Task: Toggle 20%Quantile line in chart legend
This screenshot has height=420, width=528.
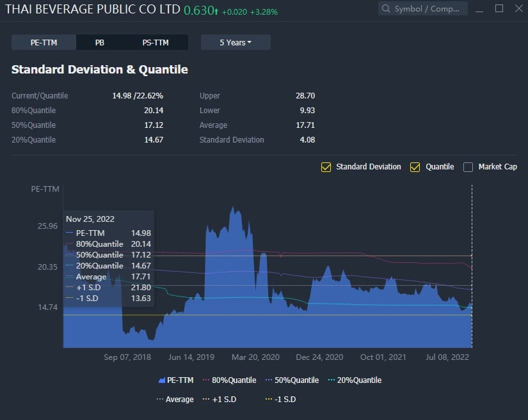Action: click(355, 380)
